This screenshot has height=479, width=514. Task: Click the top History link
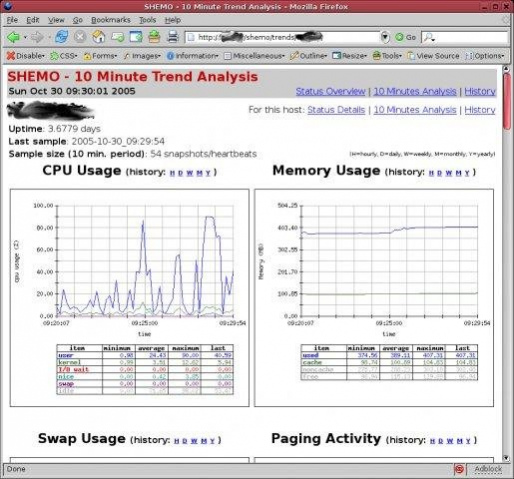480,91
